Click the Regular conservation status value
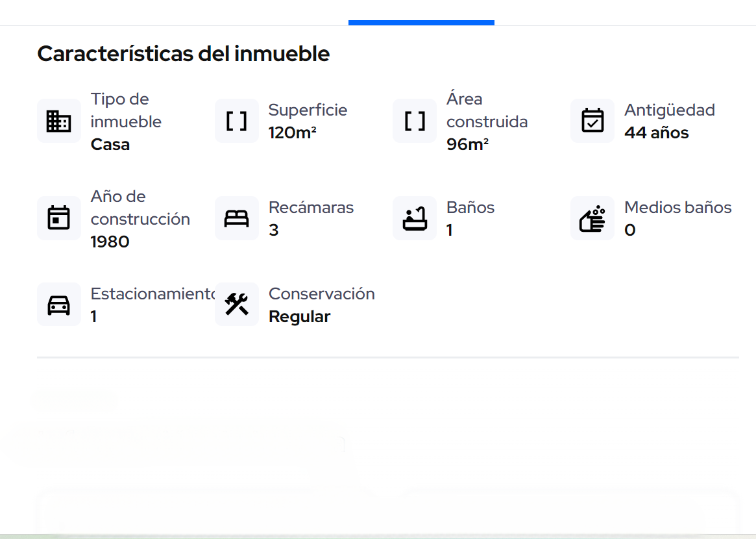 299,317
